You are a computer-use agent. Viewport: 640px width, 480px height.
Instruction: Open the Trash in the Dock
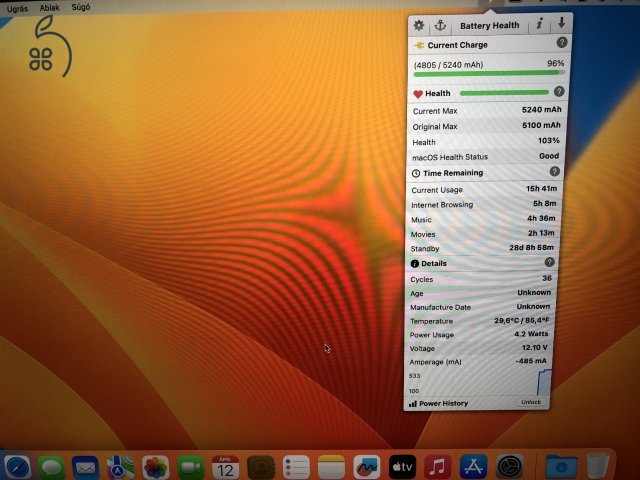(x=598, y=468)
